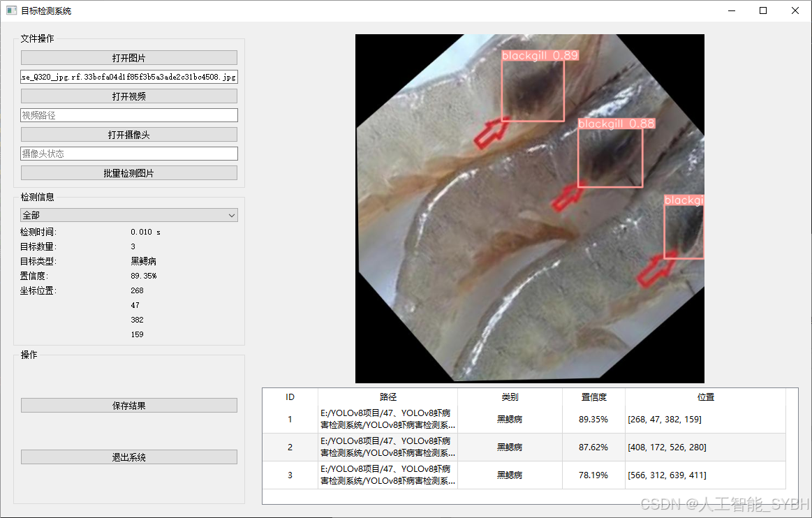Focus the image path field with jpg filename
812x518 pixels.
[129, 77]
